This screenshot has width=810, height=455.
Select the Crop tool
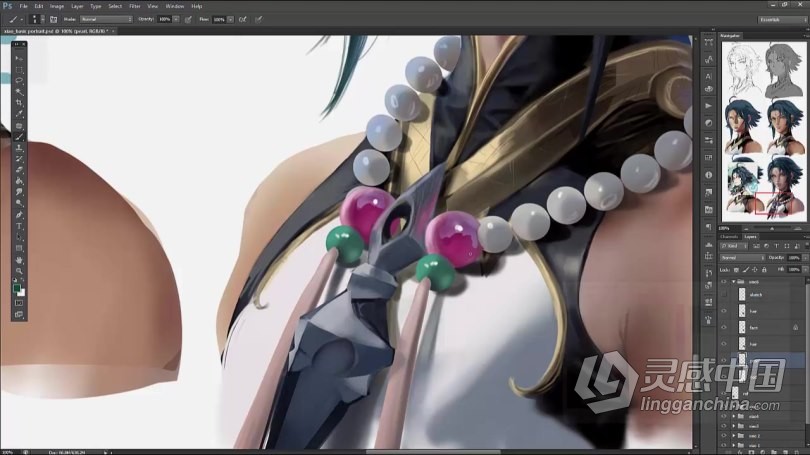point(19,103)
